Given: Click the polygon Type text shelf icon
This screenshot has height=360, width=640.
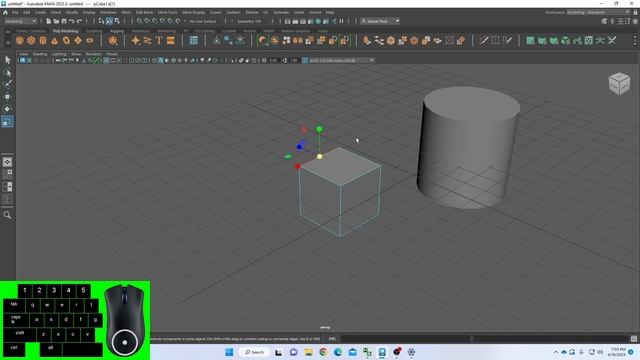Looking at the screenshot, I should (159, 40).
